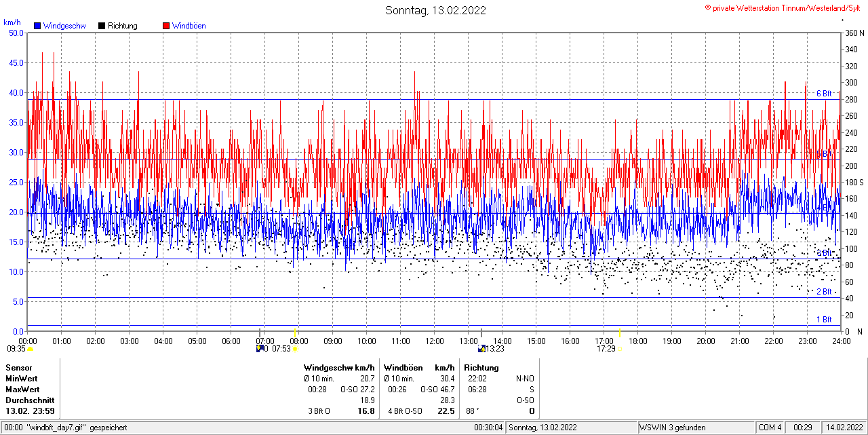Click the black Richtung legend swatch
Screen dimensions: 868x435
(x=102, y=26)
